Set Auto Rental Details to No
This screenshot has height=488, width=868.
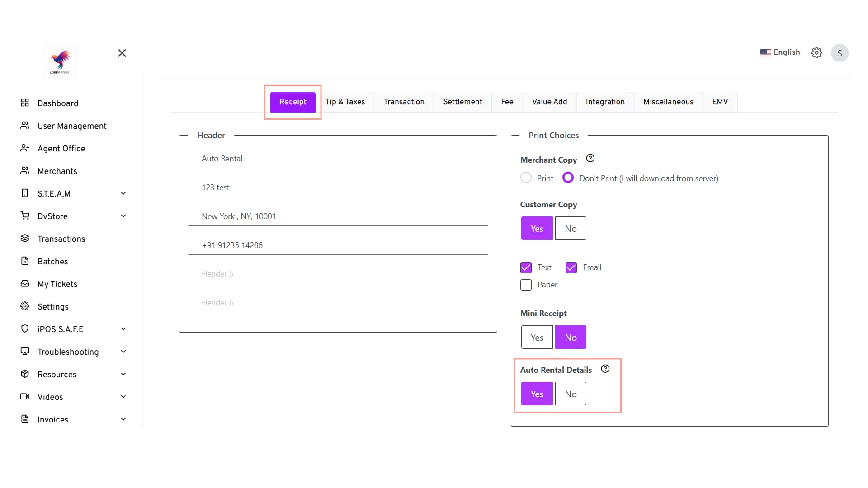pyautogui.click(x=571, y=394)
